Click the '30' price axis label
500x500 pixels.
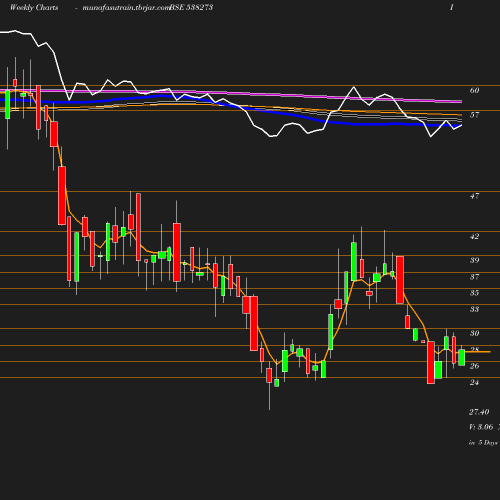tap(474, 333)
